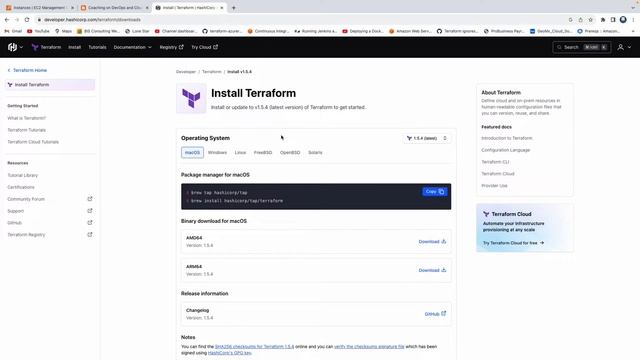This screenshot has height=360, width=640.
Task: Click the share page icon in address bar
Action: click(x=580, y=20)
